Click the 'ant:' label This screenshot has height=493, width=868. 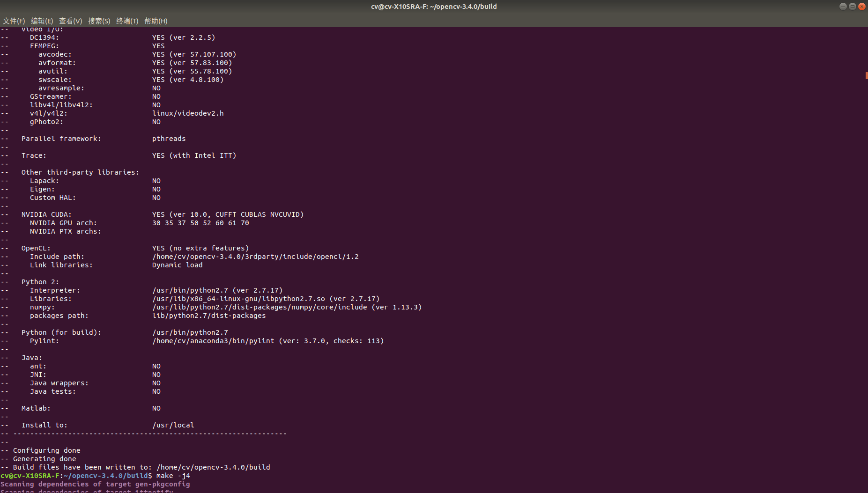(38, 366)
